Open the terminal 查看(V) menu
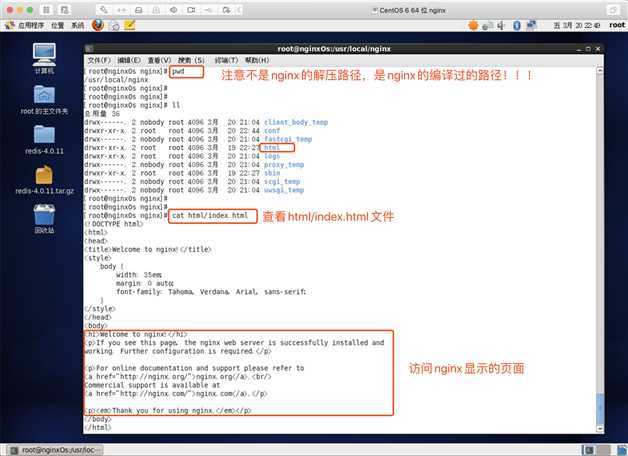Viewport: 628px width, 456px height. coord(159,60)
